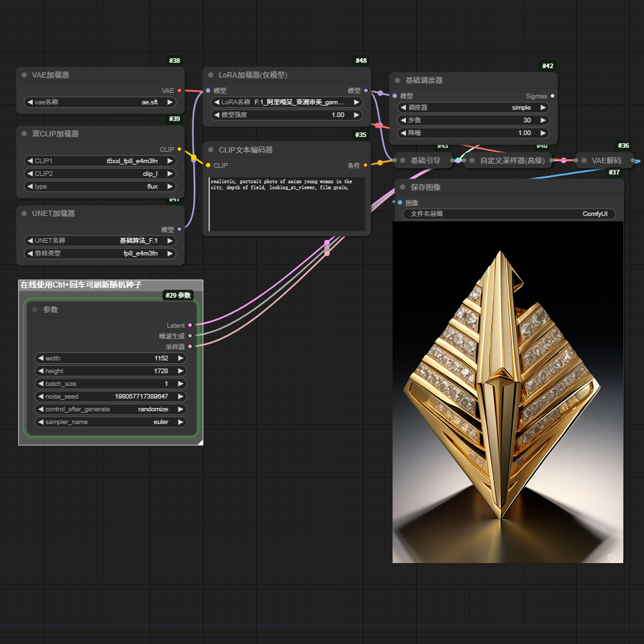Decrease noise_seed with its left arrow
Image resolution: width=644 pixels, height=644 pixels.
point(41,397)
